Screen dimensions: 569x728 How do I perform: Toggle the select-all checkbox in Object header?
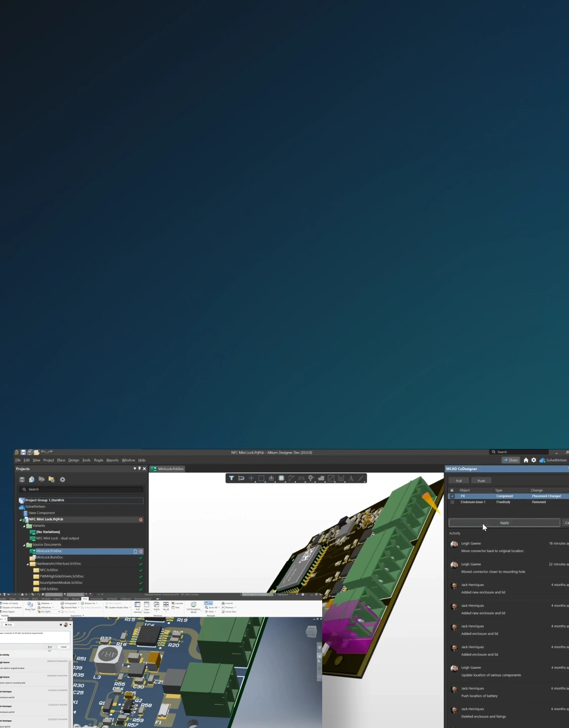pyautogui.click(x=452, y=490)
